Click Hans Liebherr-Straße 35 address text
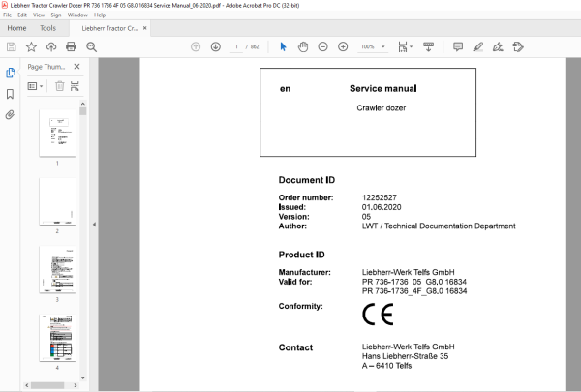This screenshot has height=392, width=581. (x=405, y=356)
